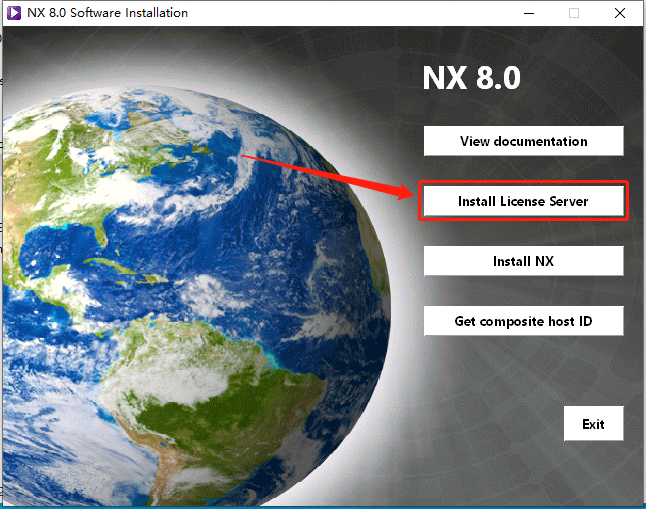The height and width of the screenshot is (509, 646).
Task: Click Install License Server
Action: pos(523,201)
